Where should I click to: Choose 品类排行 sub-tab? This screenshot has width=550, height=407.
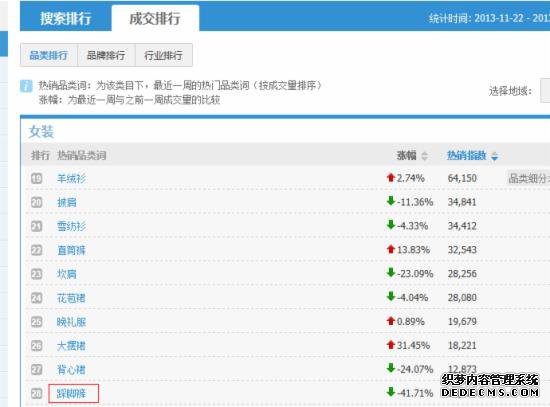tap(48, 55)
